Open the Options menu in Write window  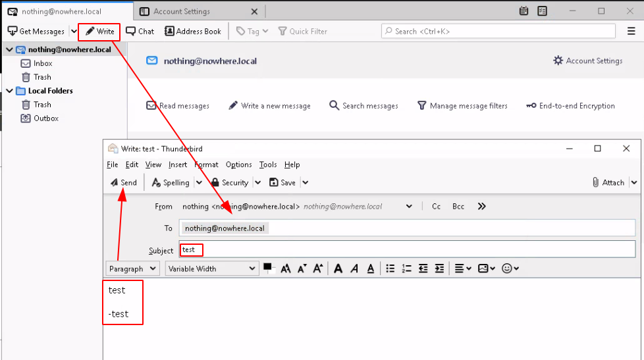[238, 165]
